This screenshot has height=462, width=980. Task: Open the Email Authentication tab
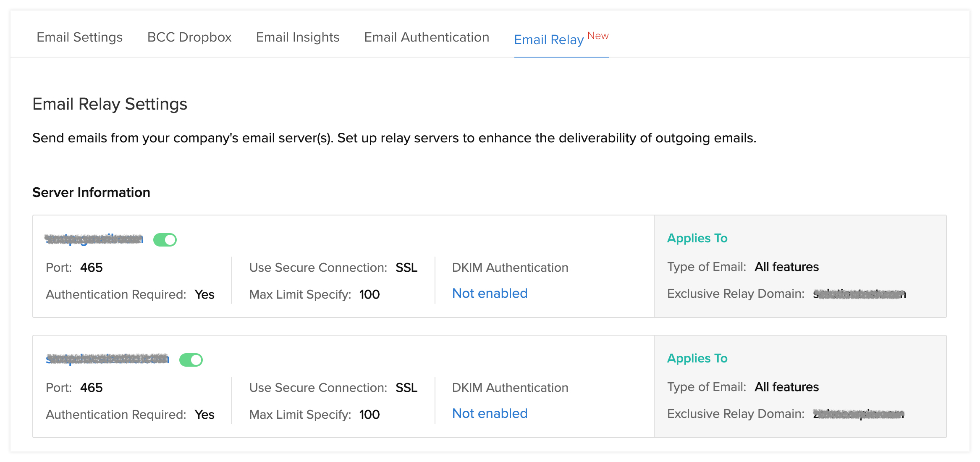(x=427, y=37)
